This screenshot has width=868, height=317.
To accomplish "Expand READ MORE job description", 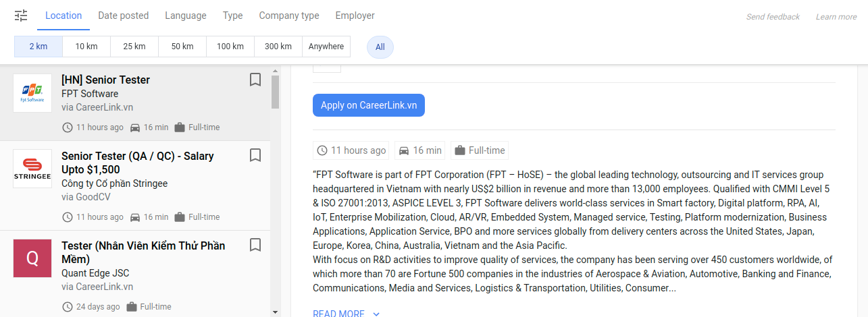I will 346,313.
